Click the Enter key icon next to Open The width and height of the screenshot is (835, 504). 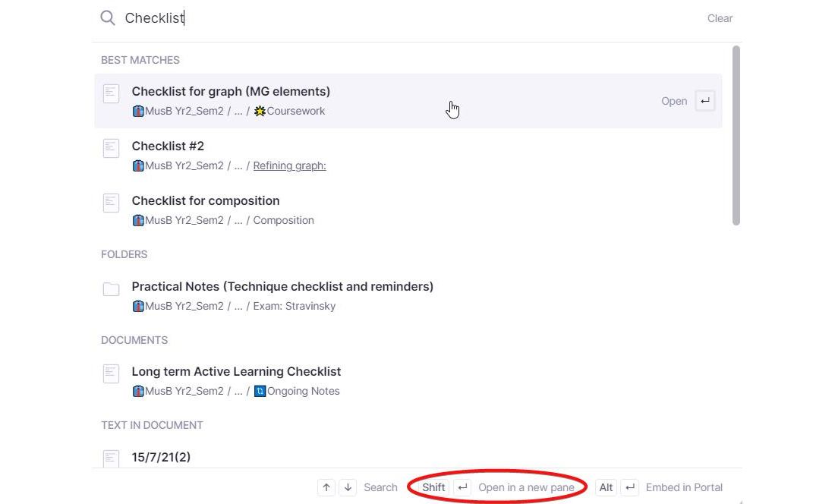point(705,101)
